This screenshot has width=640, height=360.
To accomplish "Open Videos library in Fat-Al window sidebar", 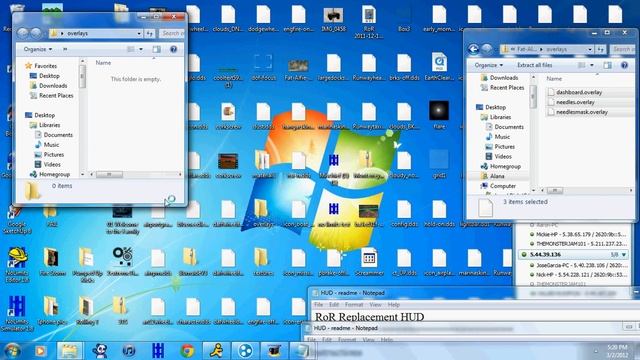I will coord(503,157).
